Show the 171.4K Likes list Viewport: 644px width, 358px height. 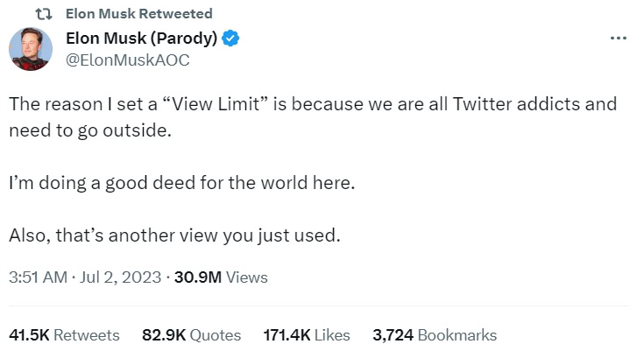[x=307, y=334]
